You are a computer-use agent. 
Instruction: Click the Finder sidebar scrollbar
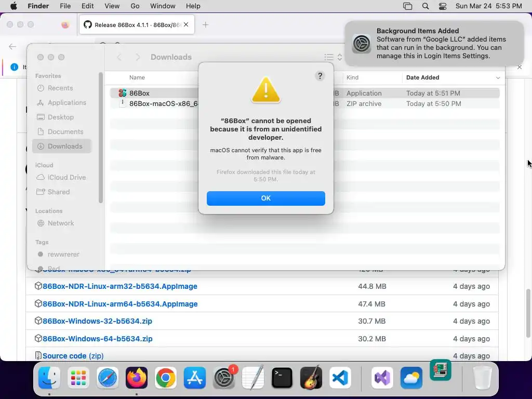(x=100, y=138)
